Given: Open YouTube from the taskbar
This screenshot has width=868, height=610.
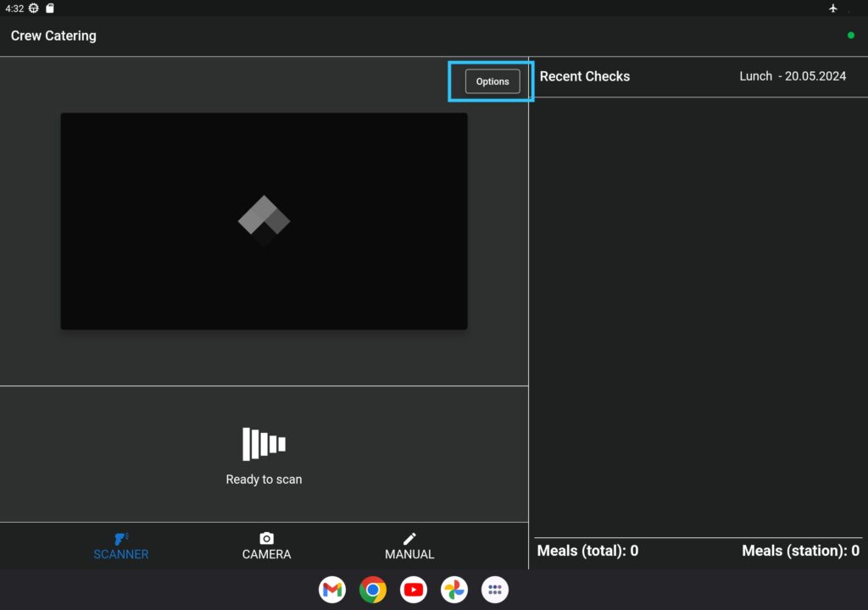Looking at the screenshot, I should point(414,590).
